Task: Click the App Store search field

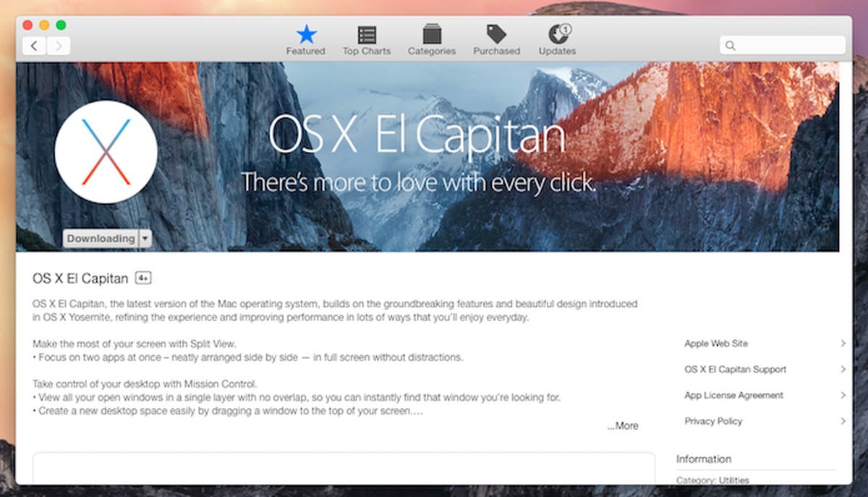Action: click(782, 46)
